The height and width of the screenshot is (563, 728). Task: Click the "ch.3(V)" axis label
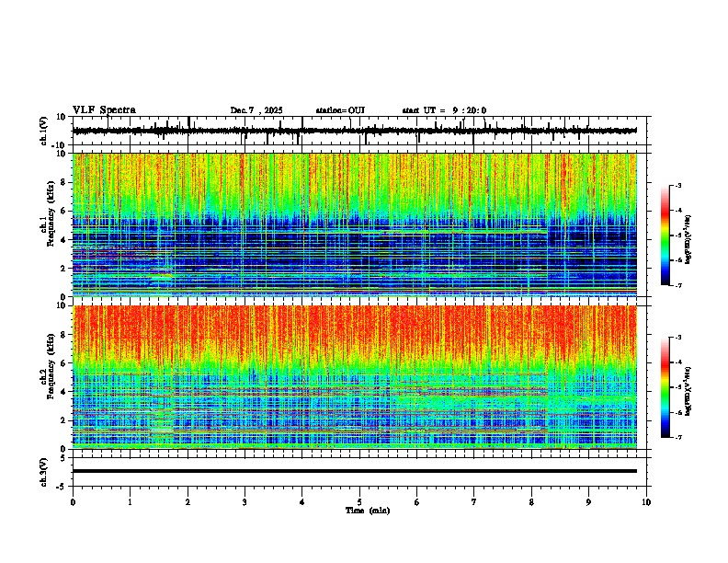(44, 473)
